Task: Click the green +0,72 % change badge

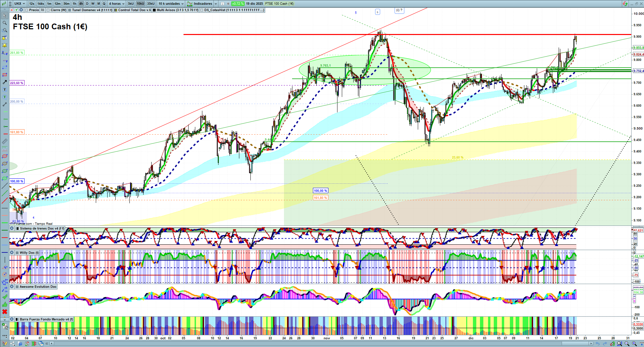Action: (238, 4)
